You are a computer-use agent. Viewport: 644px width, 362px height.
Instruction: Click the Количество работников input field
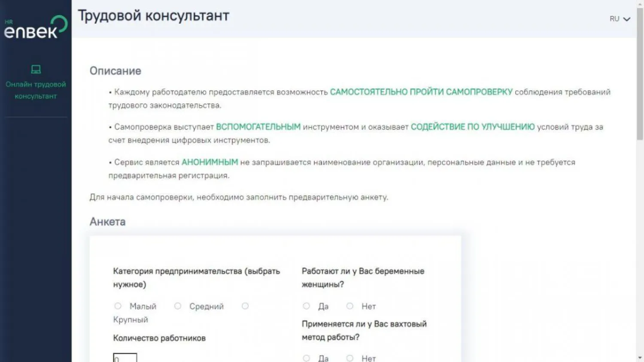125,358
